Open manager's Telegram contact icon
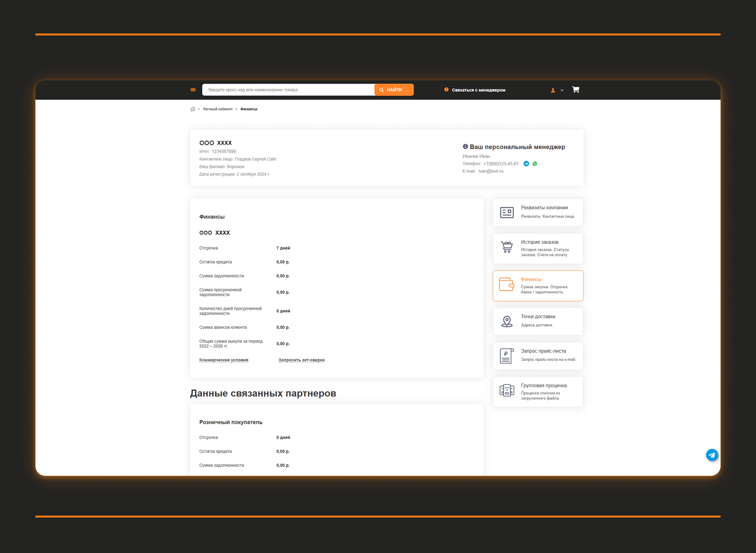Image resolution: width=756 pixels, height=553 pixels. pyautogui.click(x=526, y=164)
